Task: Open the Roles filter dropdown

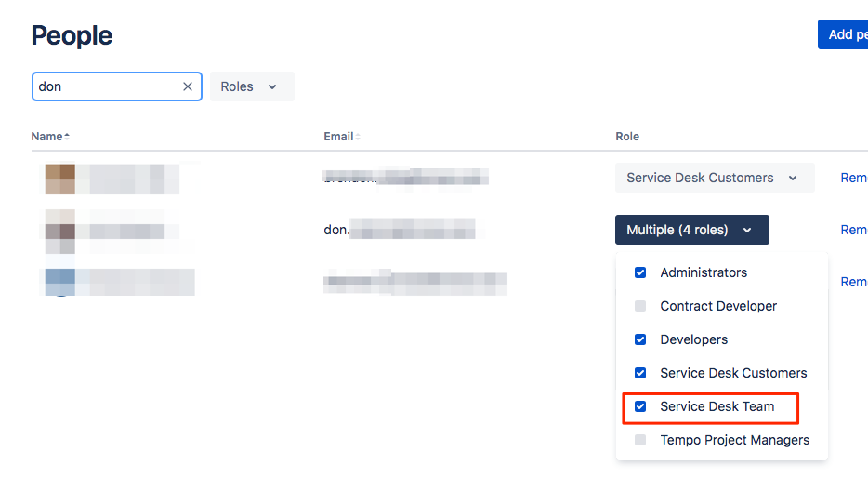Action: [252, 86]
